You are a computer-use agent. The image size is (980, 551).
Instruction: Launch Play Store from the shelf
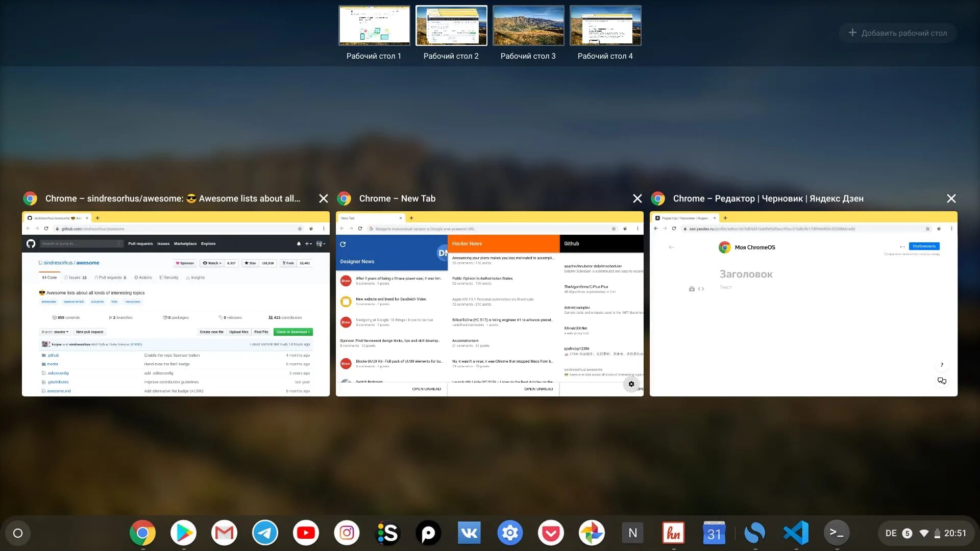pyautogui.click(x=183, y=533)
